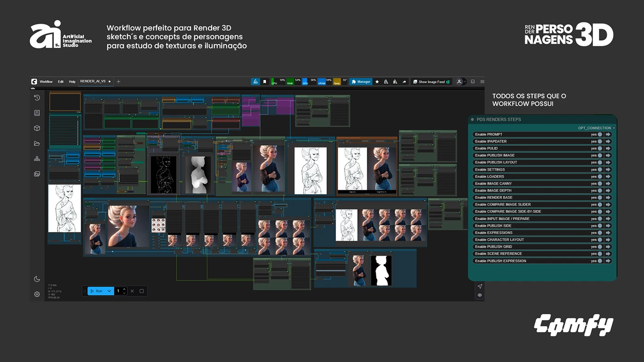
Task: Toggle Enable PUBLISH GRID switch
Action: click(600, 247)
